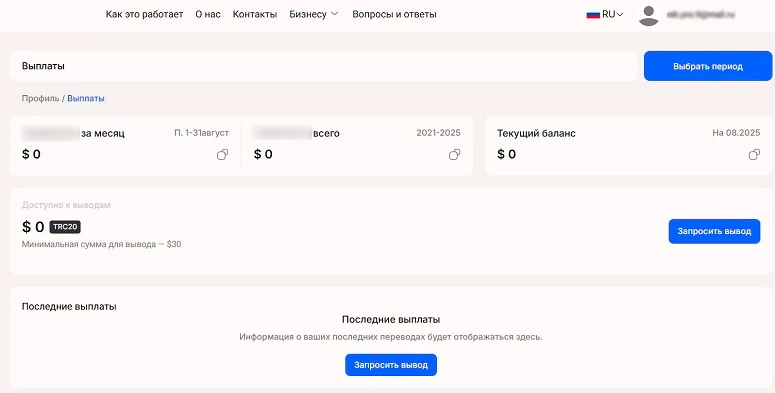775x393 pixels.
Task: Click the left-aligned Последние выплаты heading
Action: pyautogui.click(x=69, y=306)
